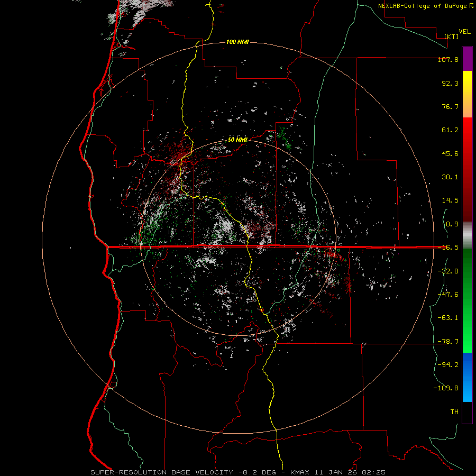Click the NEXLAB-College of DuPage watermark text
This screenshot has width=476, height=476.
click(425, 6)
